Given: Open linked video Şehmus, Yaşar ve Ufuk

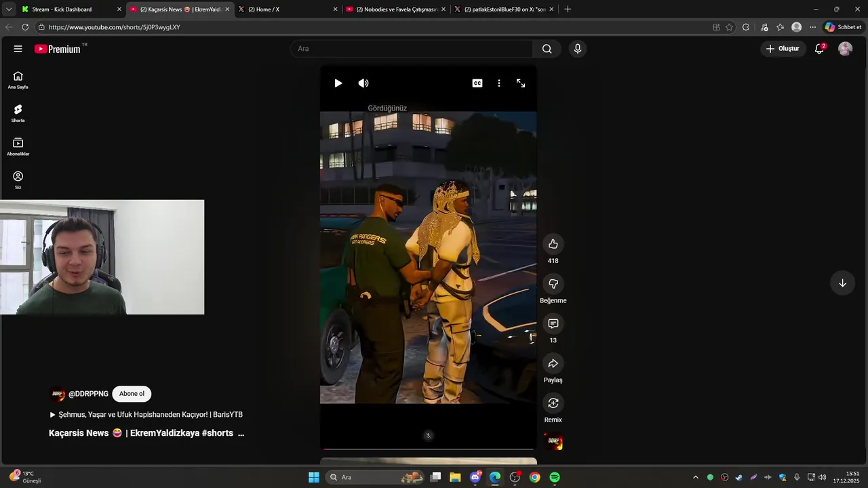Looking at the screenshot, I should coord(146,415).
